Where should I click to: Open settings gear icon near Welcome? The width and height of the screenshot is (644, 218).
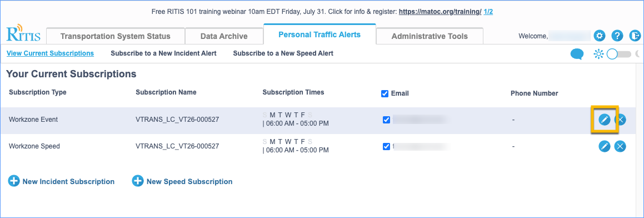pos(600,36)
